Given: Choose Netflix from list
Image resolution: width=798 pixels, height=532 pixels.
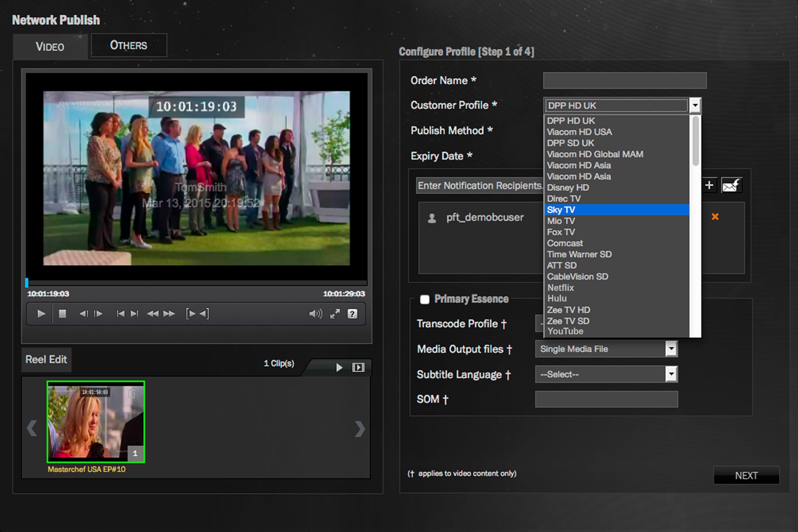Looking at the screenshot, I should click(617, 287).
